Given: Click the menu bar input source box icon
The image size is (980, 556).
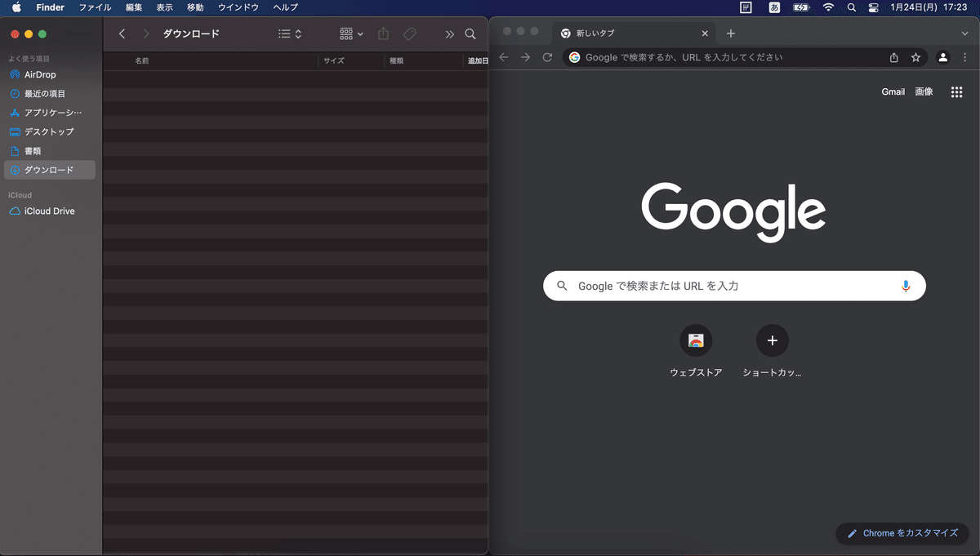Looking at the screenshot, I should coord(746,7).
